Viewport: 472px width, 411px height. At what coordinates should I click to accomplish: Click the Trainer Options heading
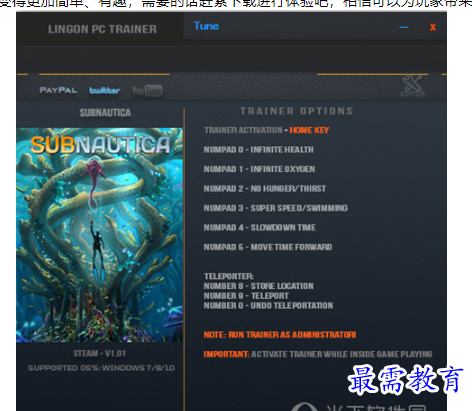click(296, 111)
